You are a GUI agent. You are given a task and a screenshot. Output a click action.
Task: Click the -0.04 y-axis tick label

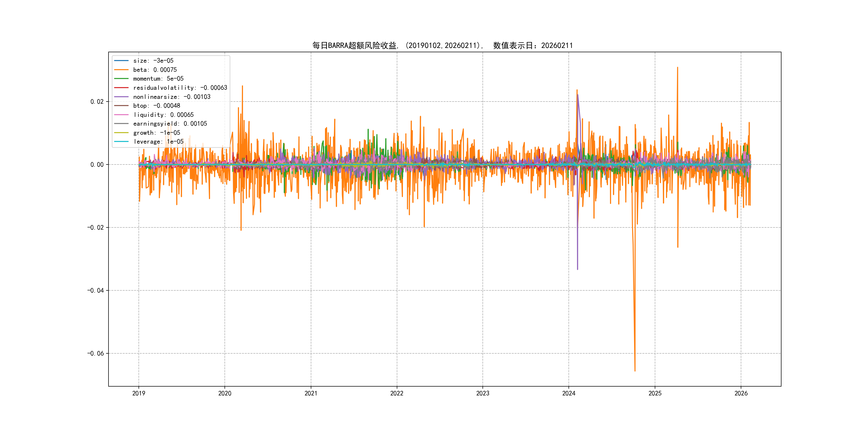pyautogui.click(x=95, y=290)
